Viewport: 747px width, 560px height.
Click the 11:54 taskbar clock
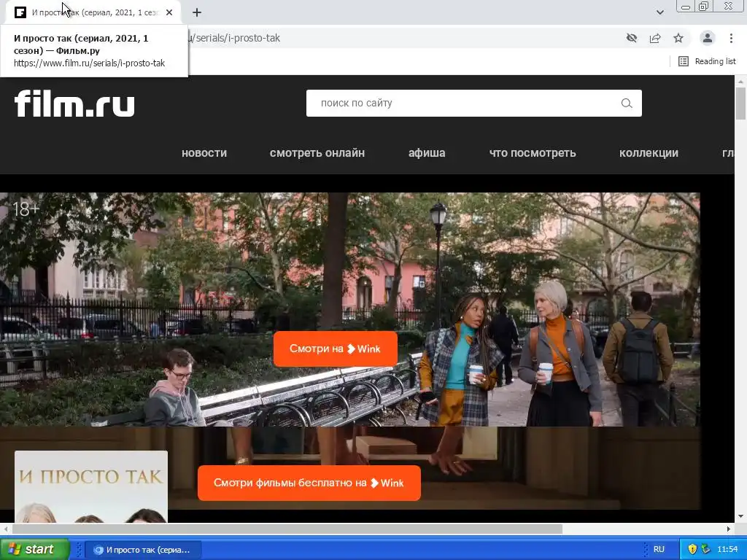click(727, 550)
